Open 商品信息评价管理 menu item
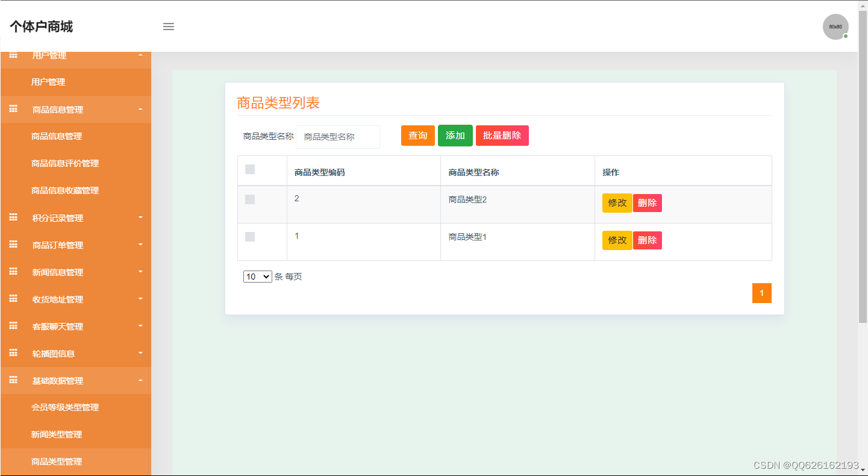 tap(76, 163)
